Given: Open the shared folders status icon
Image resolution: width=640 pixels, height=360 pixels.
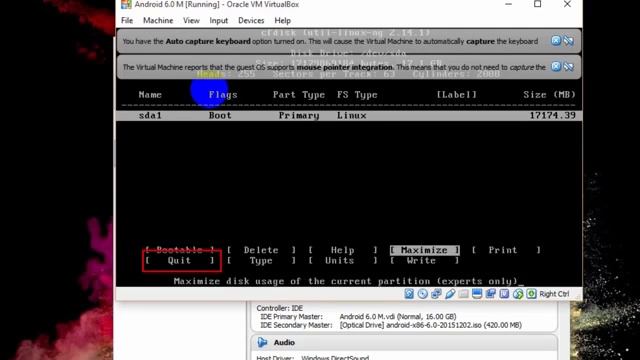Looking at the screenshot, I should 463,294.
